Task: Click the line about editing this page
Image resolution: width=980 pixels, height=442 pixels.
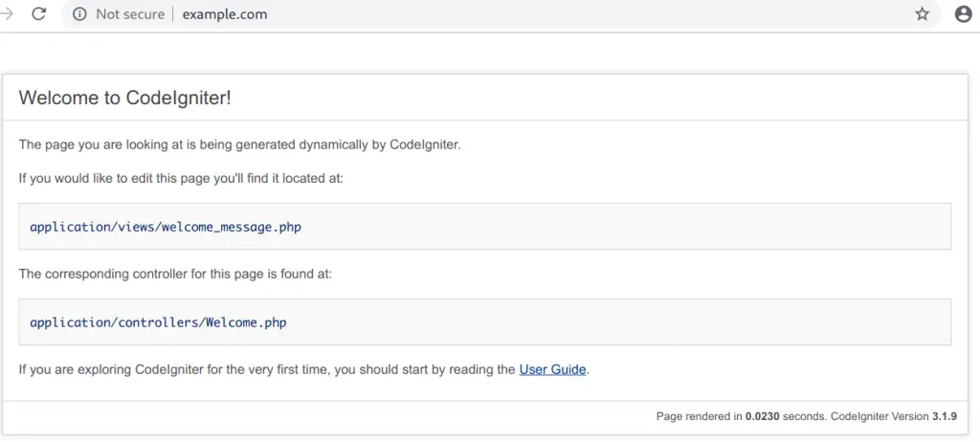Action: [x=181, y=178]
